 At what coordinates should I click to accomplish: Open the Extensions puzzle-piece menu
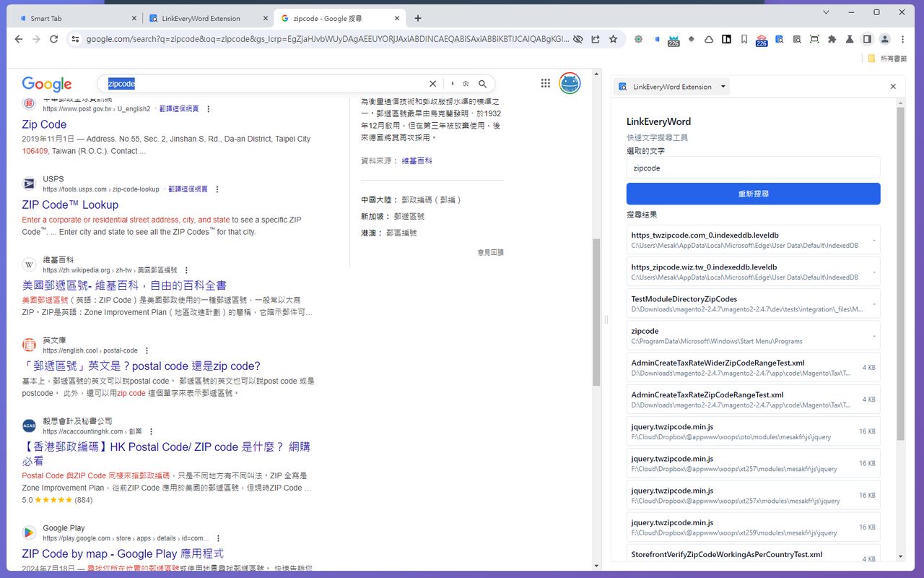pyautogui.click(x=832, y=39)
